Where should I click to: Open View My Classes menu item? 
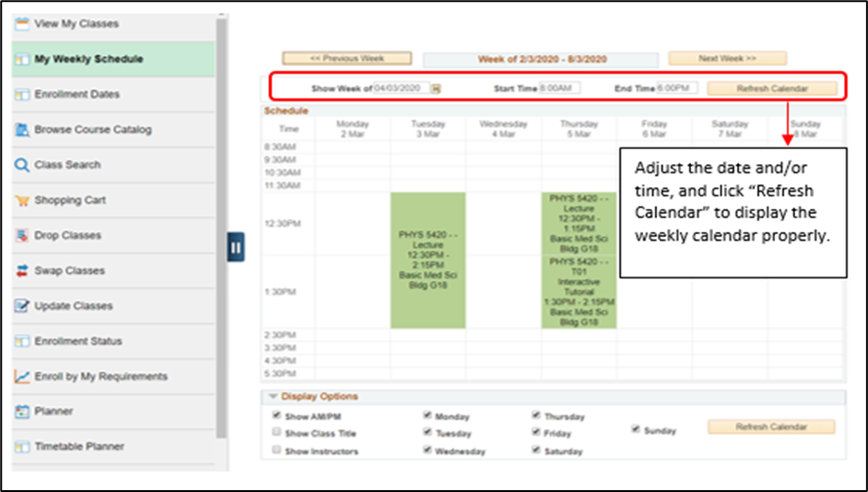tap(113, 24)
